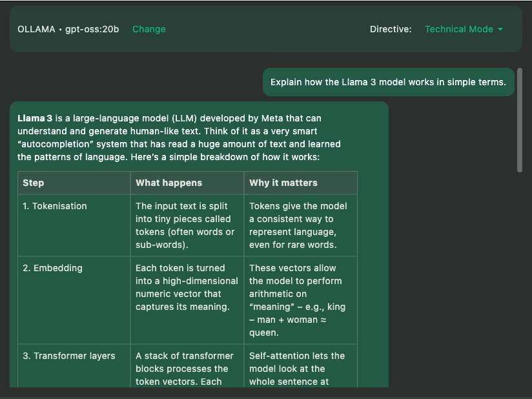Click the cell about stack of transformer blocks

(x=185, y=368)
